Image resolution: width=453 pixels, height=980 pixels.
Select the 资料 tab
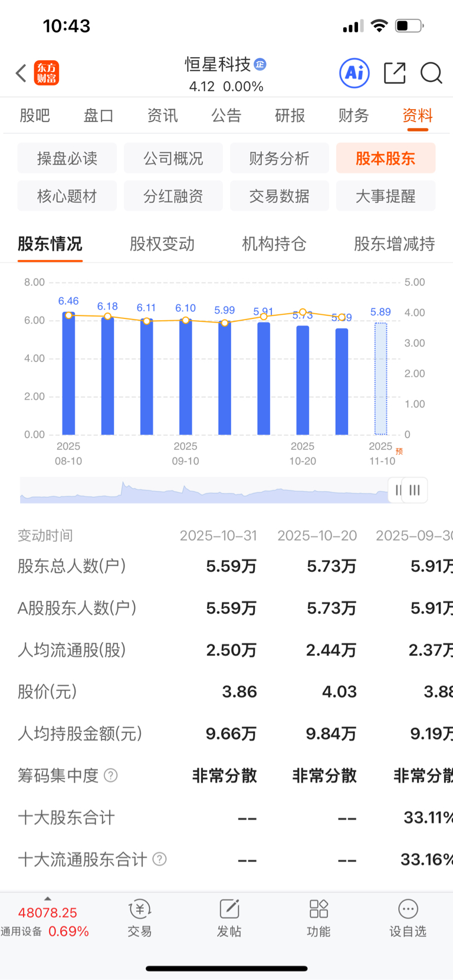point(418,116)
